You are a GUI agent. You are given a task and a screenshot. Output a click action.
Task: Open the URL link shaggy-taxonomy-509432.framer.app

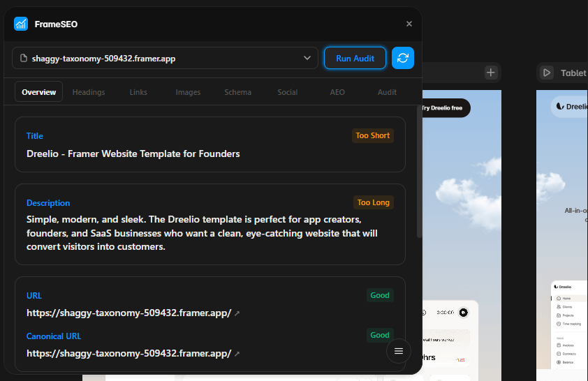[129, 313]
